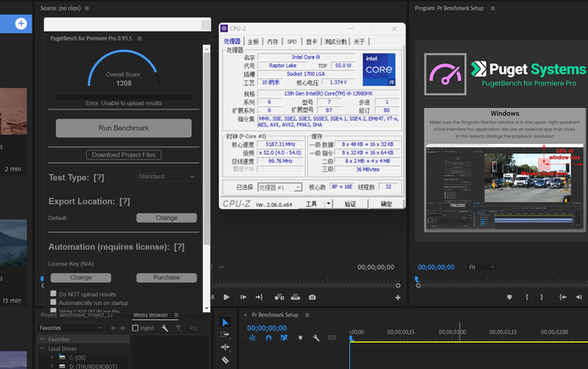
Task: Open PugetBench panel menu icon
Action: pyautogui.click(x=140, y=39)
